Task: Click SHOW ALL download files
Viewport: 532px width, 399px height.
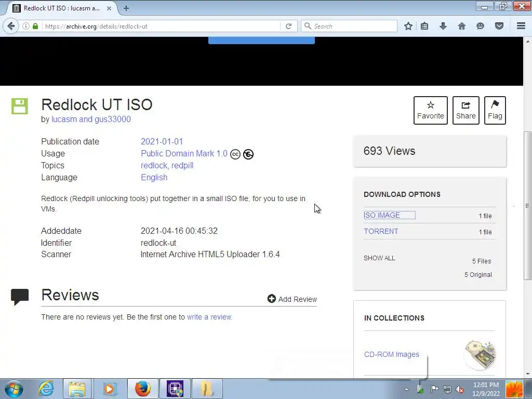Action: tap(379, 258)
